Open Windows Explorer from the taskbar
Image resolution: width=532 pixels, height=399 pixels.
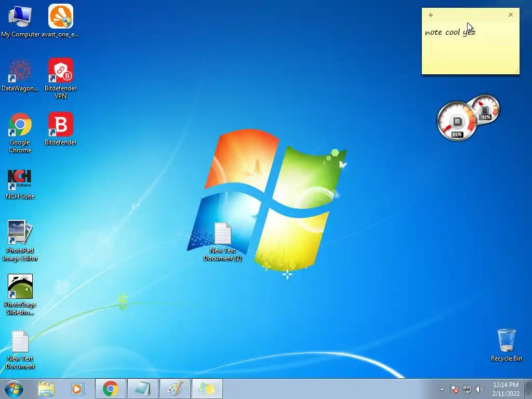click(46, 389)
